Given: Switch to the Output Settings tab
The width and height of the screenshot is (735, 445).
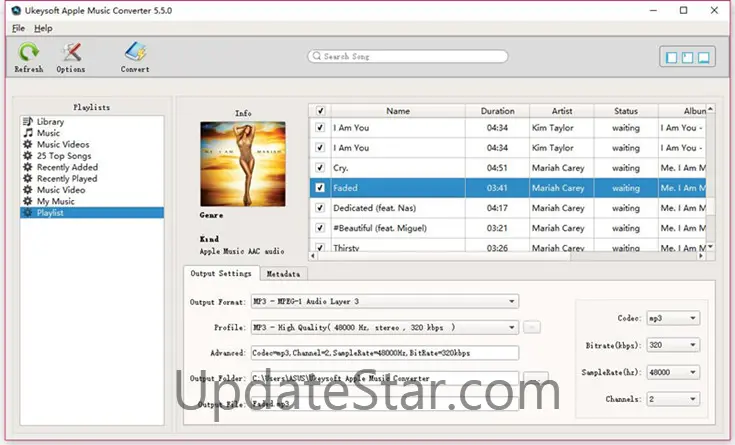Looking at the screenshot, I should click(x=221, y=273).
